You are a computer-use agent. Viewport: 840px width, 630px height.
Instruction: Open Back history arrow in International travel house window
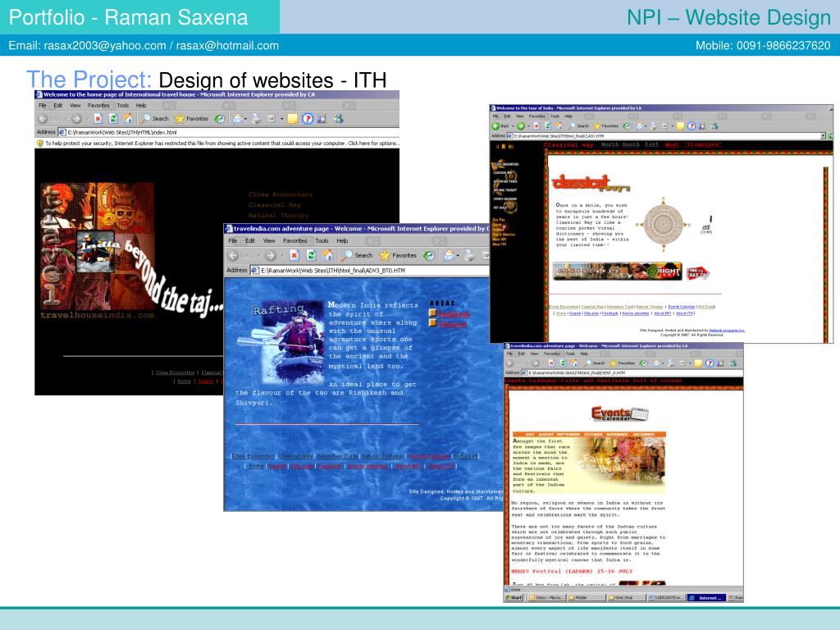pyautogui.click(x=66, y=119)
